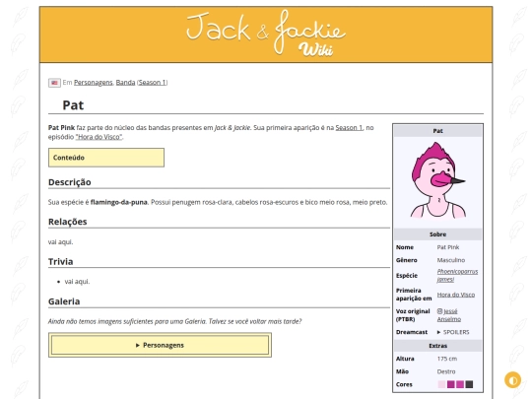The width and height of the screenshot is (532, 399).
Task: Click the 'Destro' hand value
Action: coord(446,371)
